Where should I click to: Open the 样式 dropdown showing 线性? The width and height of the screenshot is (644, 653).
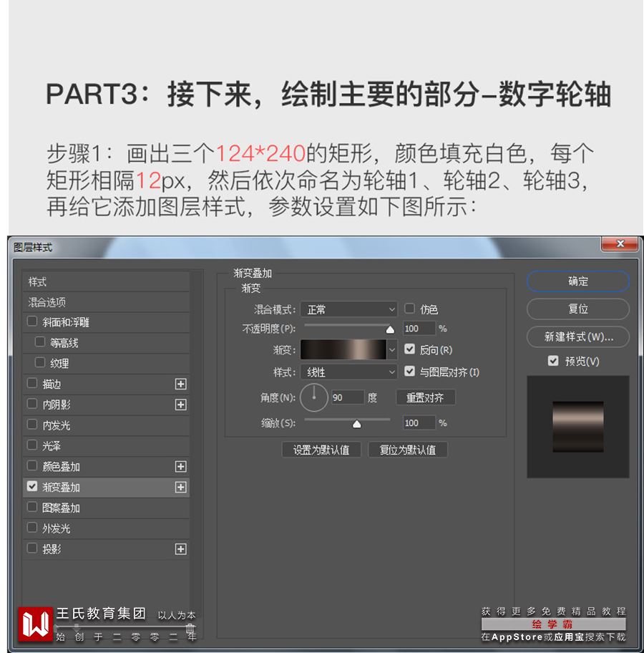point(348,372)
